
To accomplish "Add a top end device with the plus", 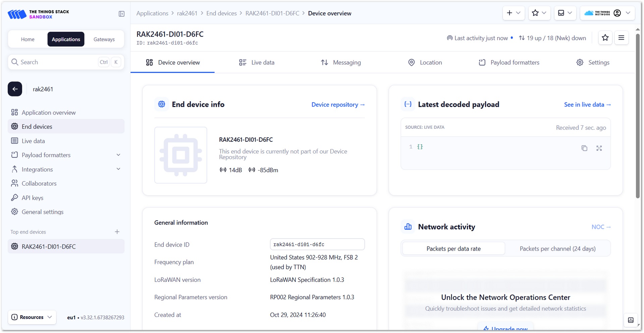I will [117, 232].
